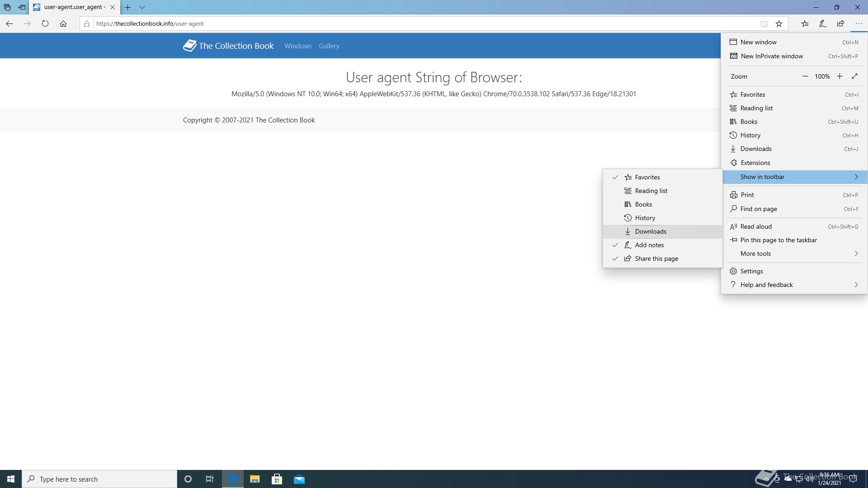Click the Home button icon
This screenshot has width=868, height=488.
click(63, 23)
